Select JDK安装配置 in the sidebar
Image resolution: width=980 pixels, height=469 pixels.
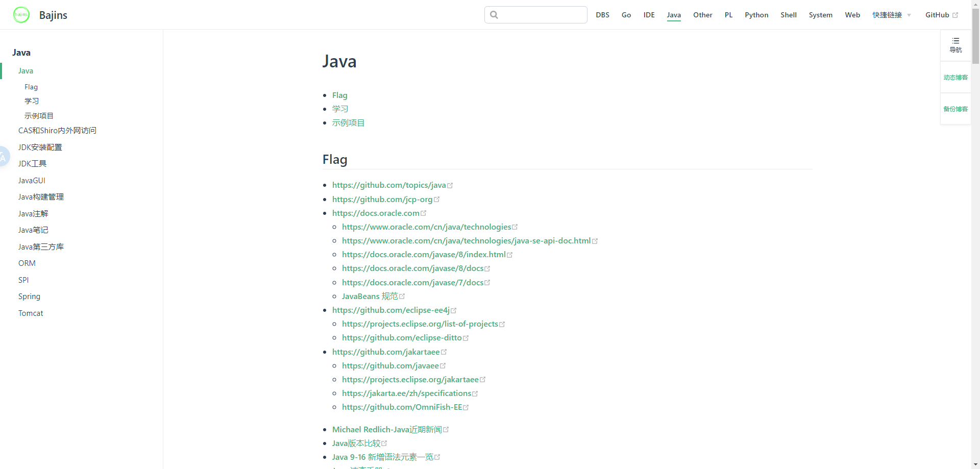tap(40, 147)
